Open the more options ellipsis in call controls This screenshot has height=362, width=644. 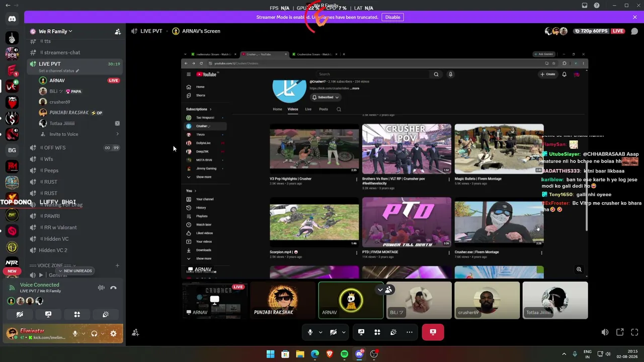[410, 332]
